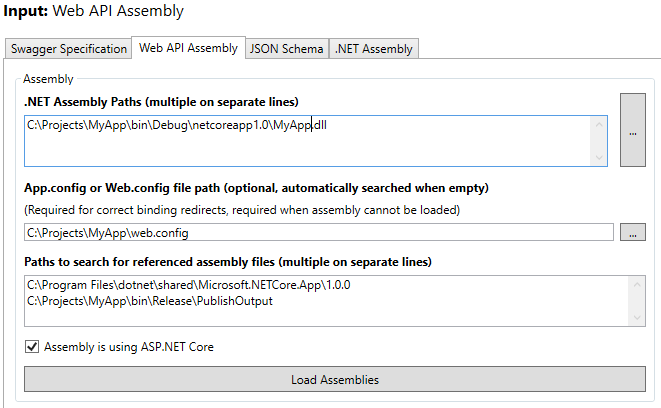Select the Web API Assembly tab
Screen dimensions: 661x408
point(188,47)
